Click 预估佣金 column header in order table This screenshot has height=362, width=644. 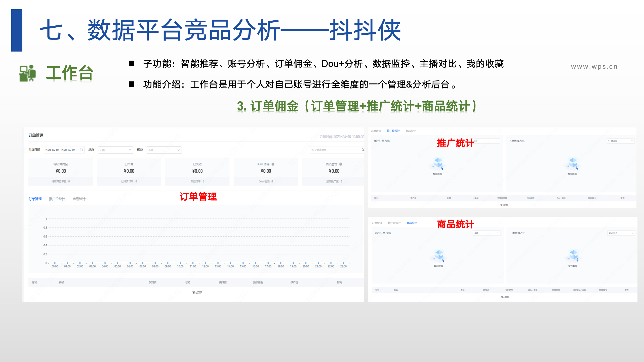tap(258, 282)
